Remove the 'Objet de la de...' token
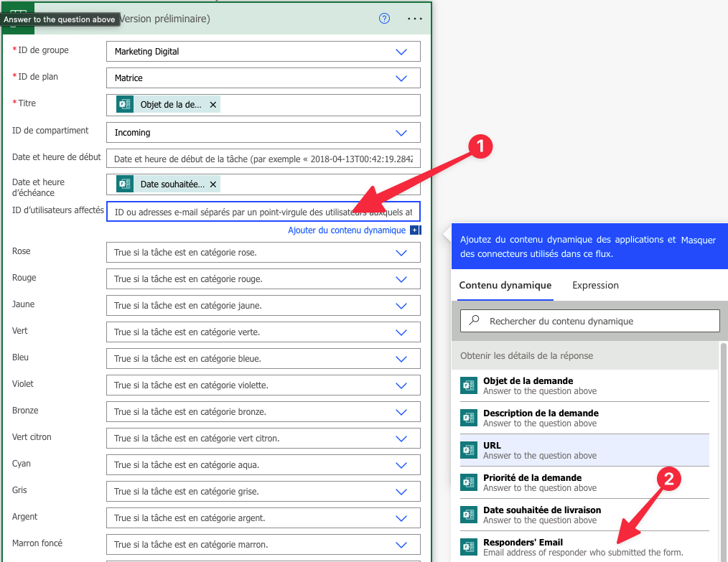 coord(213,105)
